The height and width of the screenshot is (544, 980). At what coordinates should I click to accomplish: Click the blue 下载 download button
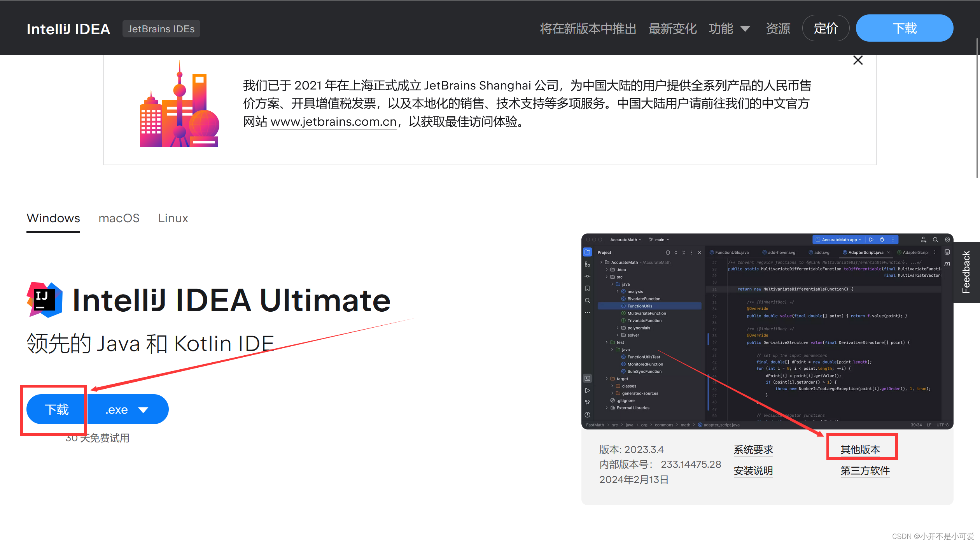[56, 409]
